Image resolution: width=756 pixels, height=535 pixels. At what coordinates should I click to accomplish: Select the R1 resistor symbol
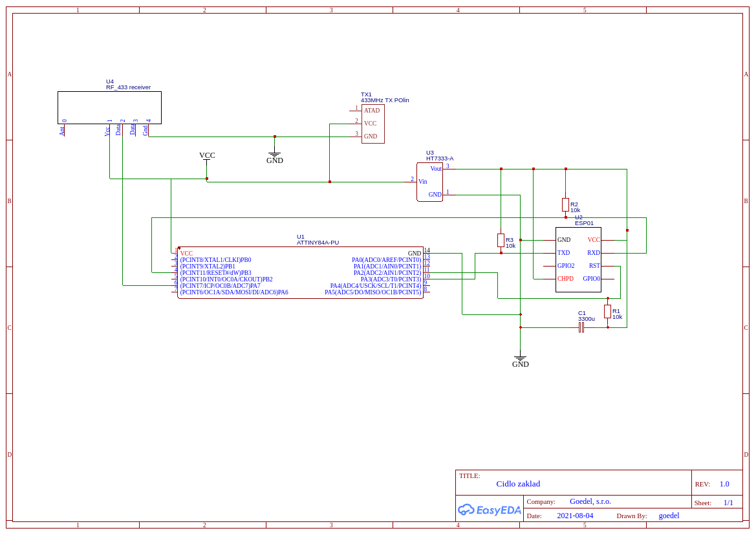tap(607, 311)
